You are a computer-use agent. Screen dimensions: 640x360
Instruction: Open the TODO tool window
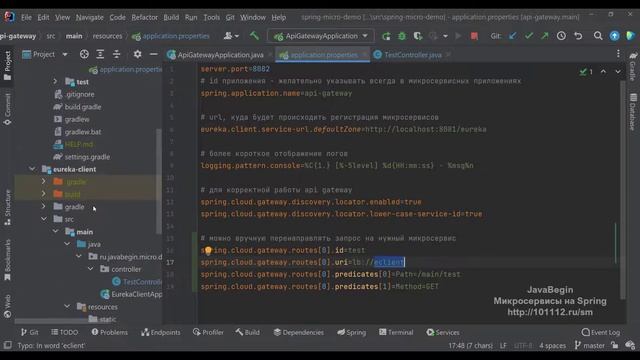64,332
